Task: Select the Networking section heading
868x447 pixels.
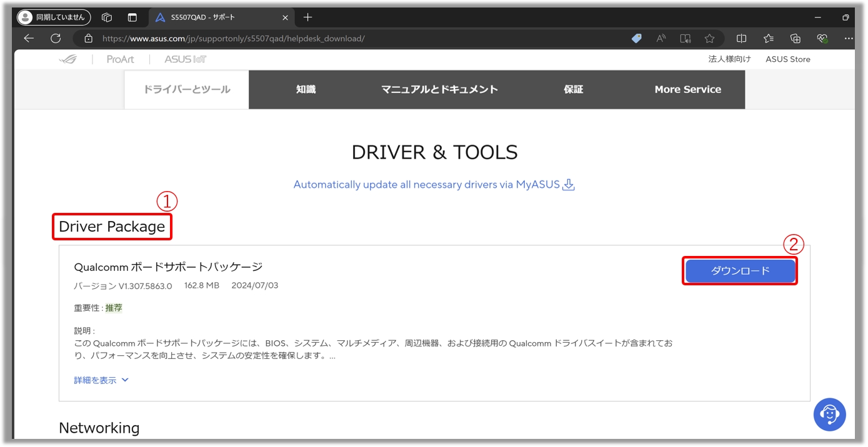Action: point(99,428)
